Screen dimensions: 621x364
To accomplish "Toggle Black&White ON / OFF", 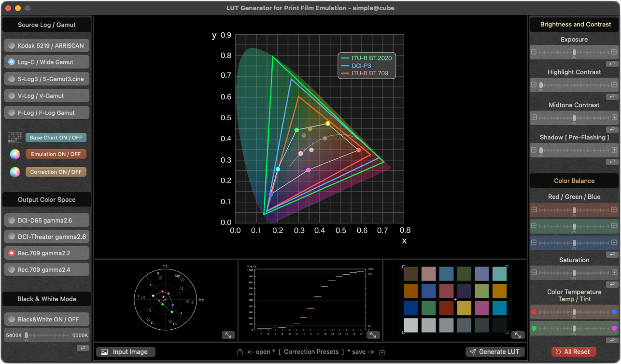I will tap(47, 319).
